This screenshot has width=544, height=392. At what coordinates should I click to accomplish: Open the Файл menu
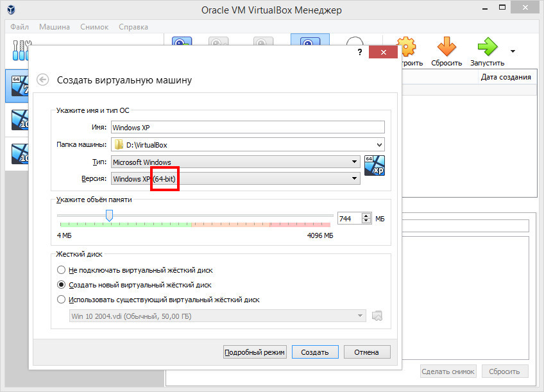click(x=19, y=27)
